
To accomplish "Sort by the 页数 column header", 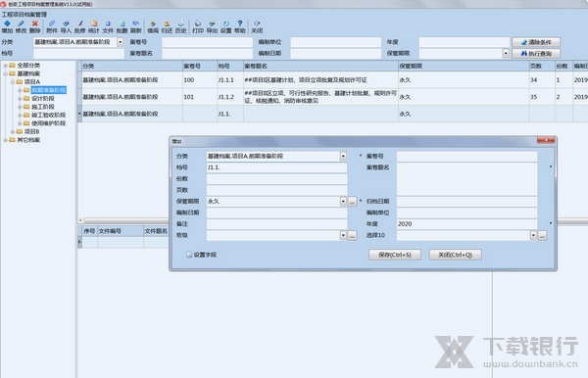I will click(542, 67).
